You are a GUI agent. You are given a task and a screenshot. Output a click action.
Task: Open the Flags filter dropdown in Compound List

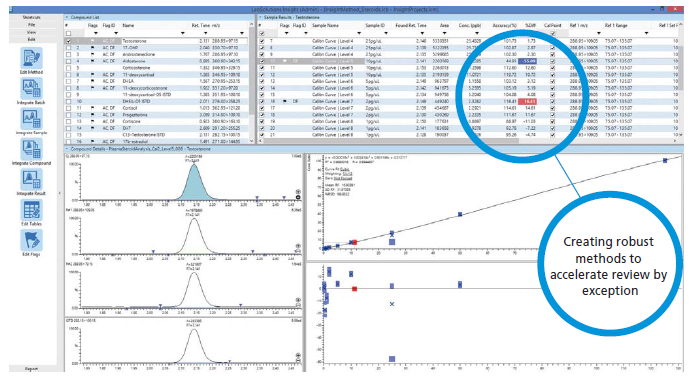[96, 33]
